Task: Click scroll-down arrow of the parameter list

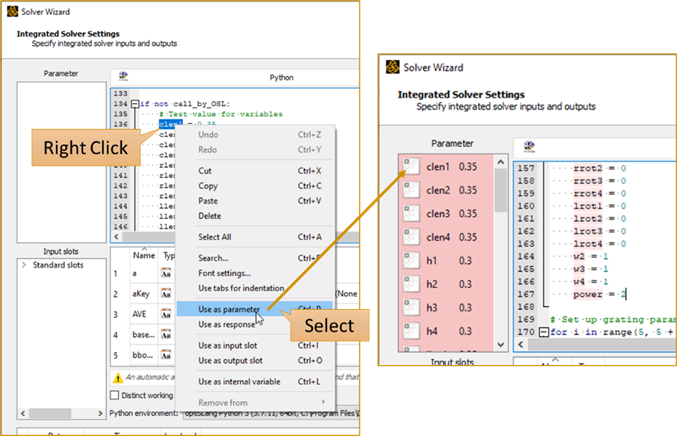Action: (501, 344)
